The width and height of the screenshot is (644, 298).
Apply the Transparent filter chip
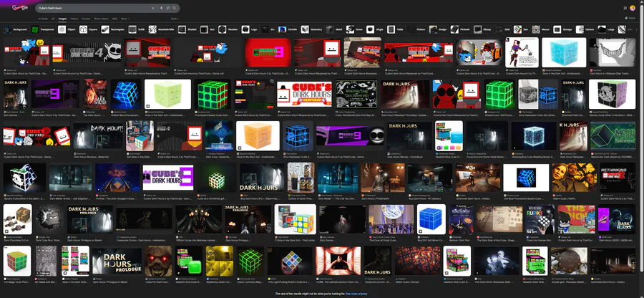tap(43, 29)
